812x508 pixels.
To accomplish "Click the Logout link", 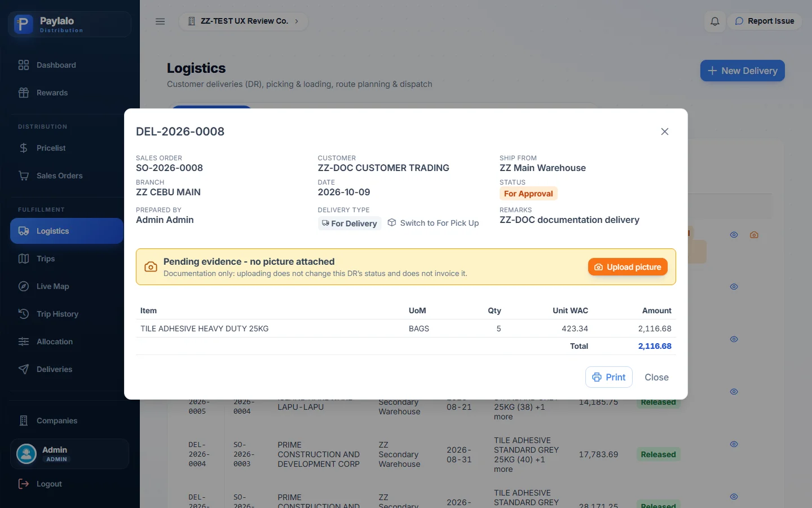I will click(40, 484).
